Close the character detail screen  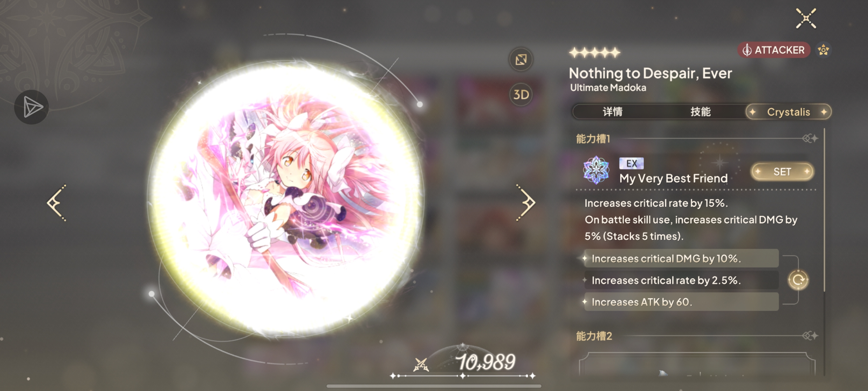point(806,18)
